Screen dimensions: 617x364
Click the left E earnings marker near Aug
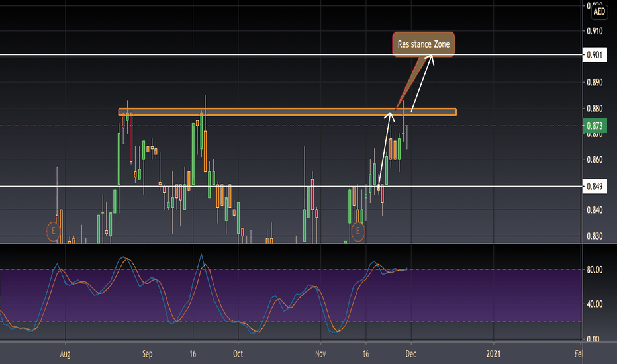pyautogui.click(x=53, y=231)
